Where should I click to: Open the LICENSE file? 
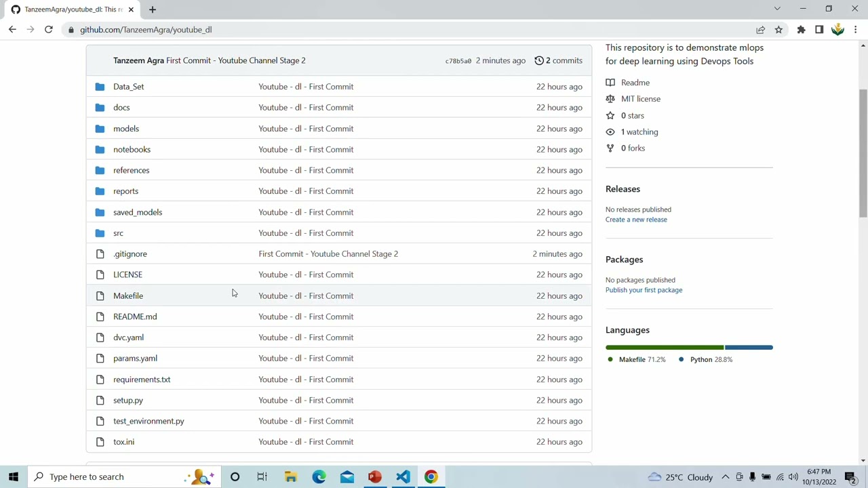pyautogui.click(x=127, y=274)
